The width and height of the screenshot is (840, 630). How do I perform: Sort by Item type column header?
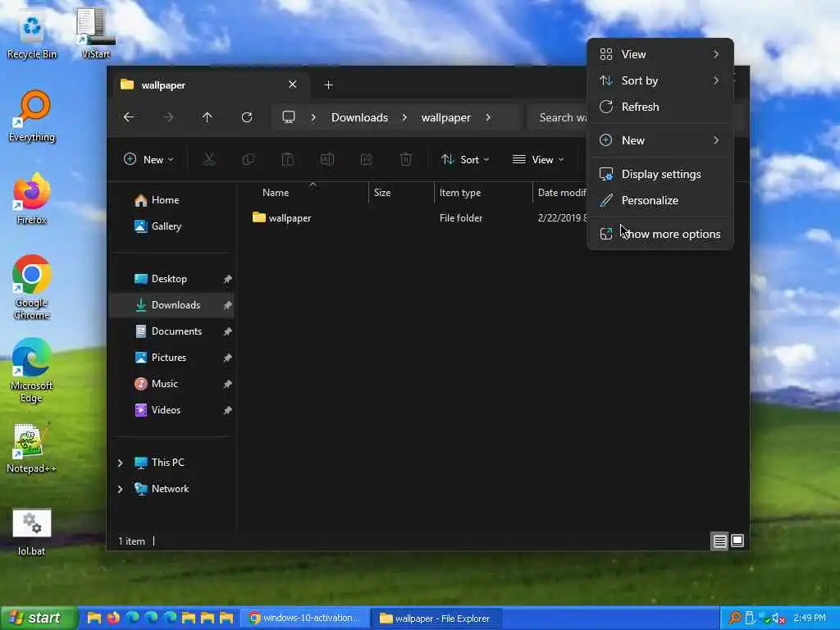tap(483, 192)
